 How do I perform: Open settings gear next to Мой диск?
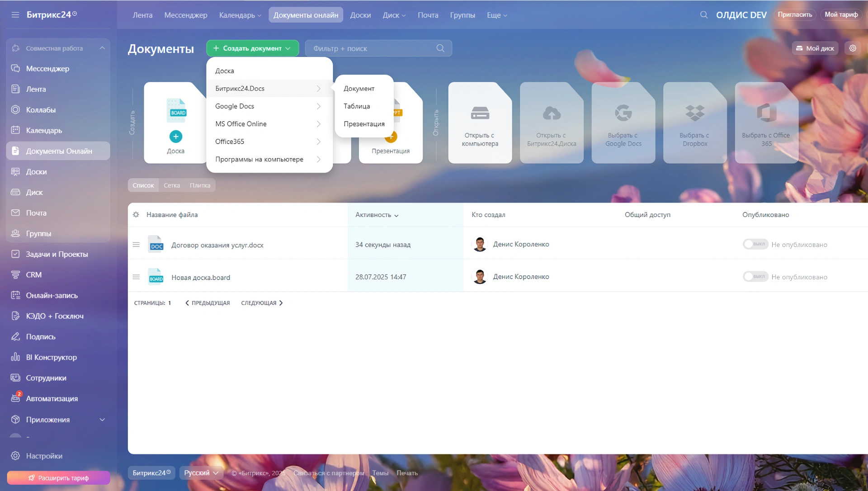coord(853,48)
